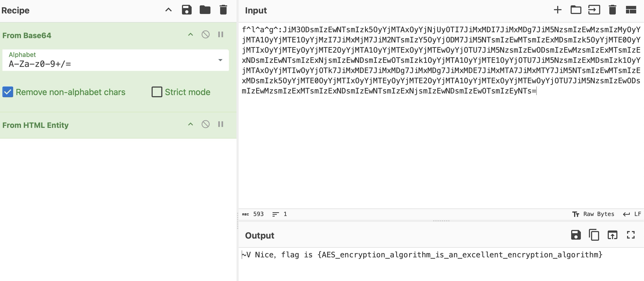Screen dimensions: 644x281
Task: Open file as input icon
Action: 594,10
